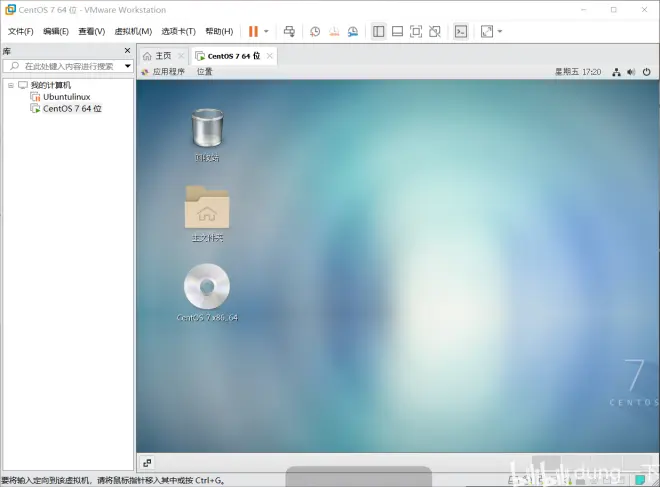
Task: Click the 星期五 17:20 clock in guest panel
Action: (x=578, y=72)
